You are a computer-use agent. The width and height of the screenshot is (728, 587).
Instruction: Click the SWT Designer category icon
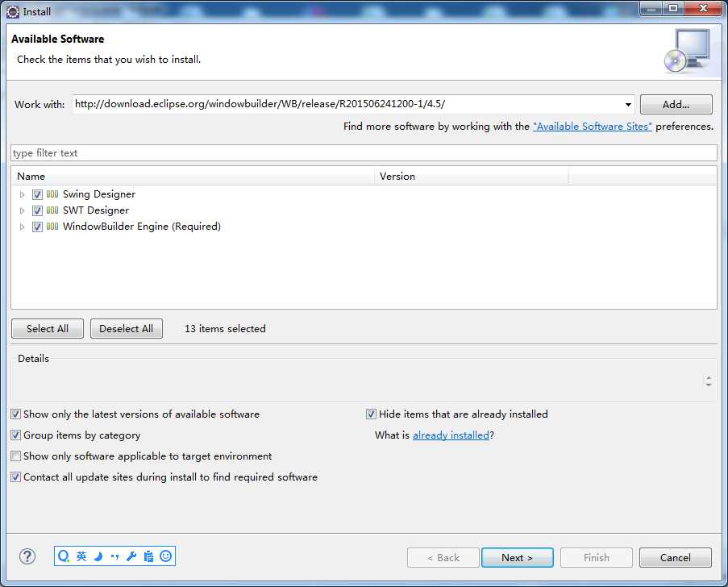tap(52, 210)
